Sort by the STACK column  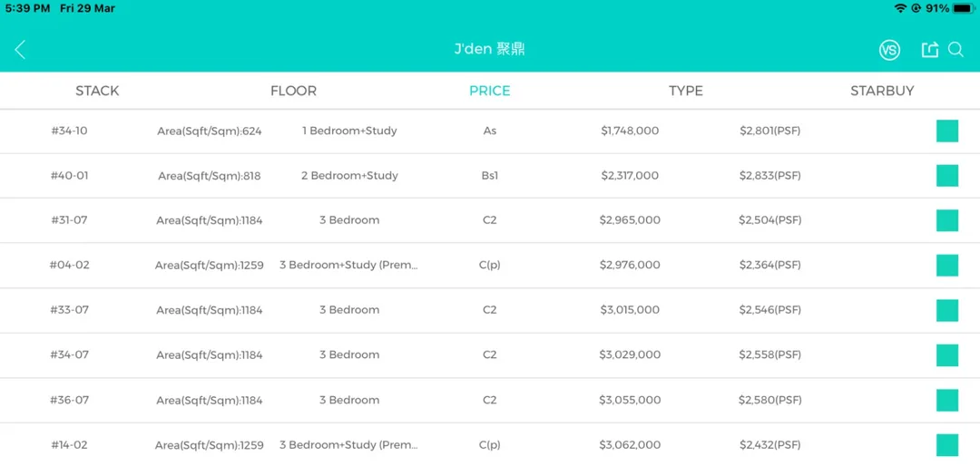(97, 91)
